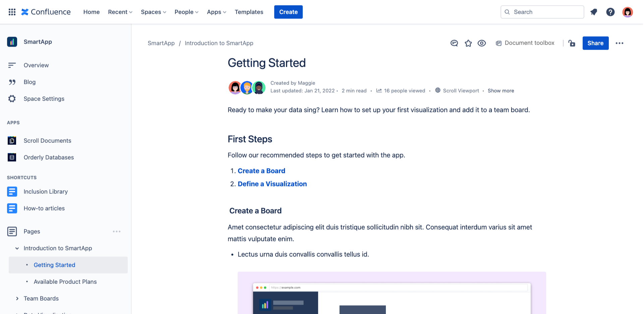Open page restrictions via the lock icon
This screenshot has width=644, height=314.
point(572,43)
